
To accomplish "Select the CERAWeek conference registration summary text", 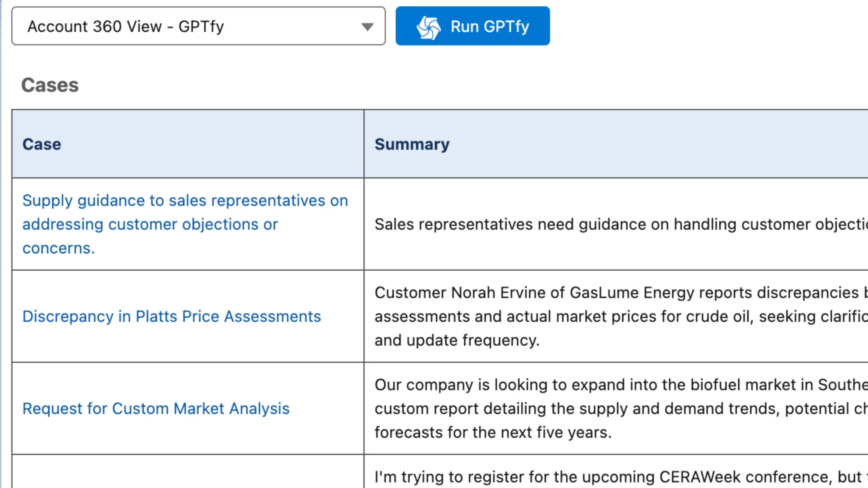I will click(615, 476).
